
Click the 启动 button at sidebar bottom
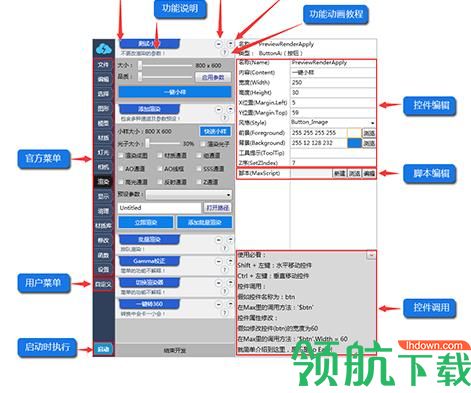click(103, 350)
